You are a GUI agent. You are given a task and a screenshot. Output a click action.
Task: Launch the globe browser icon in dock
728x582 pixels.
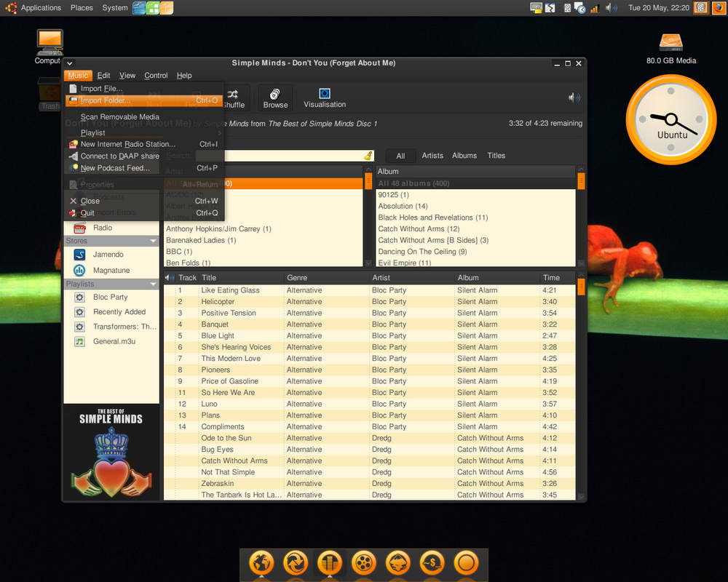(x=261, y=563)
